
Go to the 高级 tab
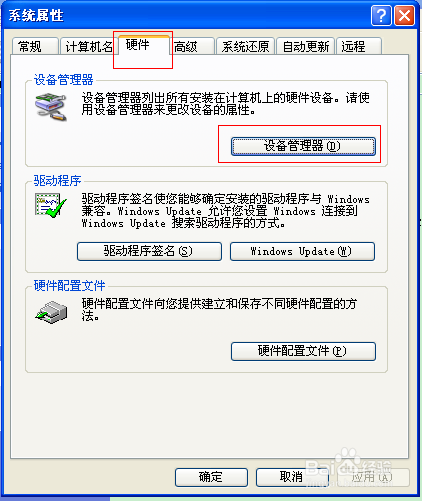[192, 46]
